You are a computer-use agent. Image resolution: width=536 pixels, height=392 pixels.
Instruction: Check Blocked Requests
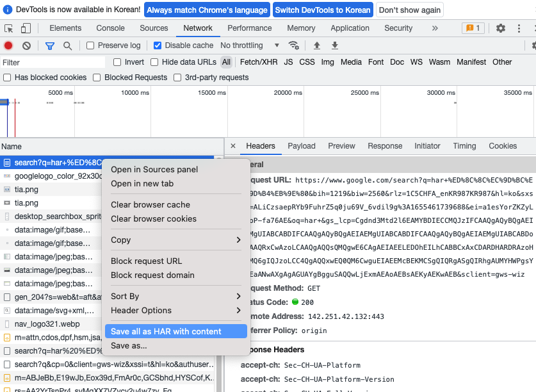point(97,78)
